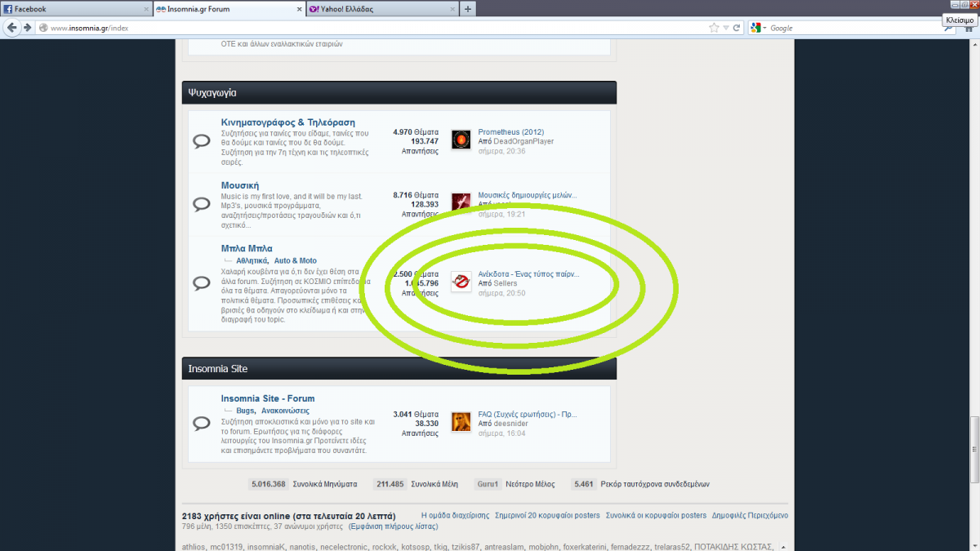Open online user necelectronic's profile
This screenshot has width=980, height=551.
(x=342, y=546)
